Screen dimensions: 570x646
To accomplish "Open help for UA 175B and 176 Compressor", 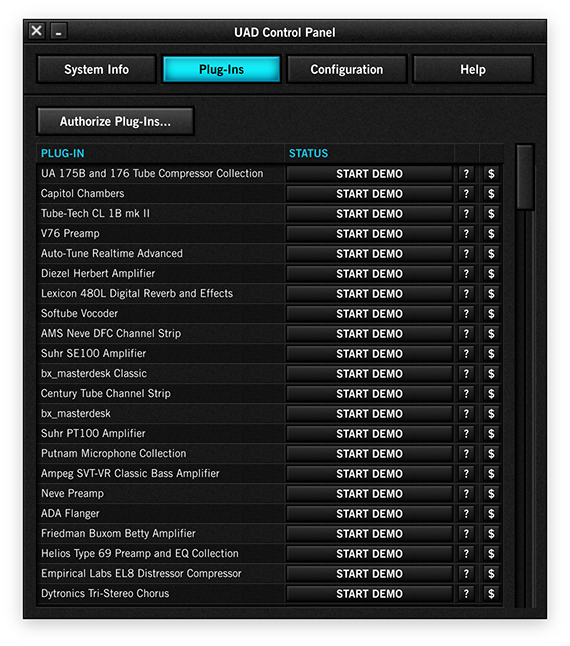I will tap(466, 174).
